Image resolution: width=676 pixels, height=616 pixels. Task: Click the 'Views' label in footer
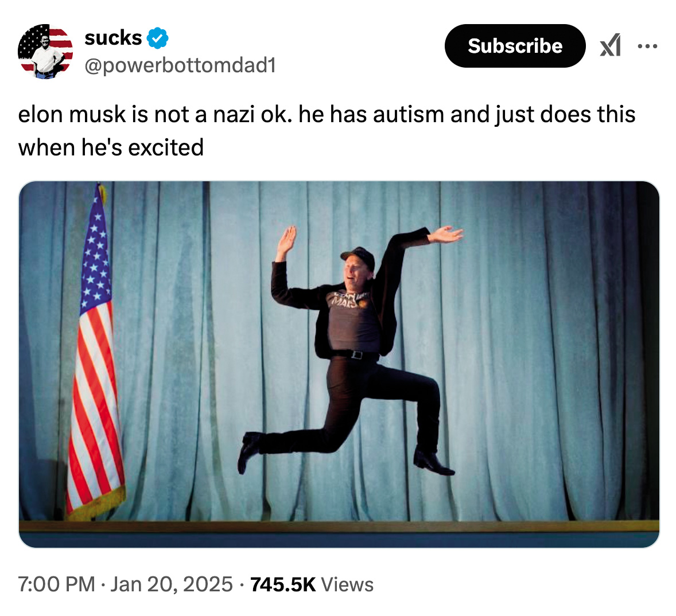pyautogui.click(x=348, y=584)
